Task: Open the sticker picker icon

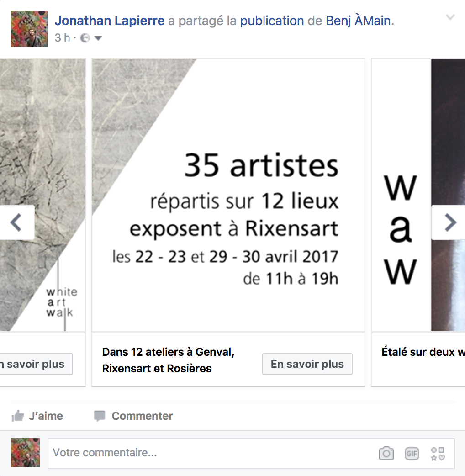Action: [438, 454]
